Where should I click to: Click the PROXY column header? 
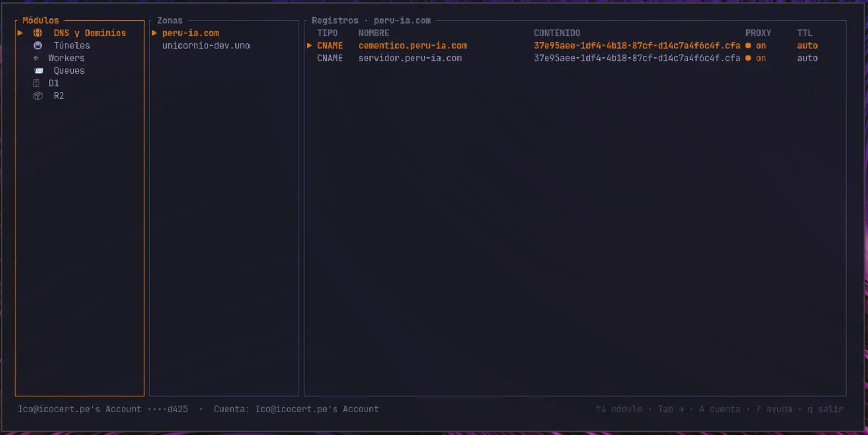758,33
